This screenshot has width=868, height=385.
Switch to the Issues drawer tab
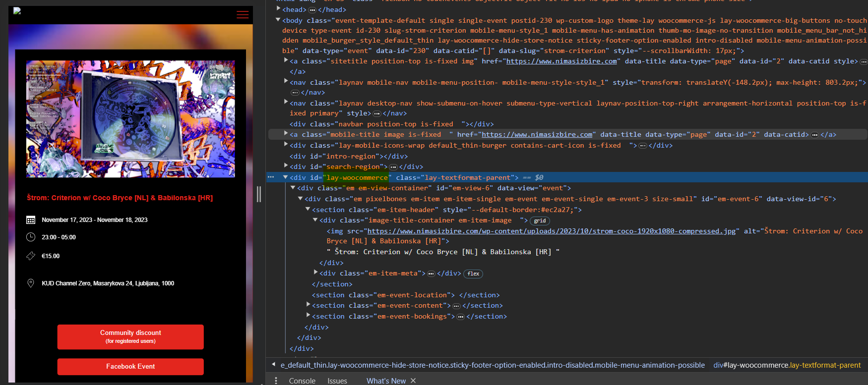click(337, 381)
